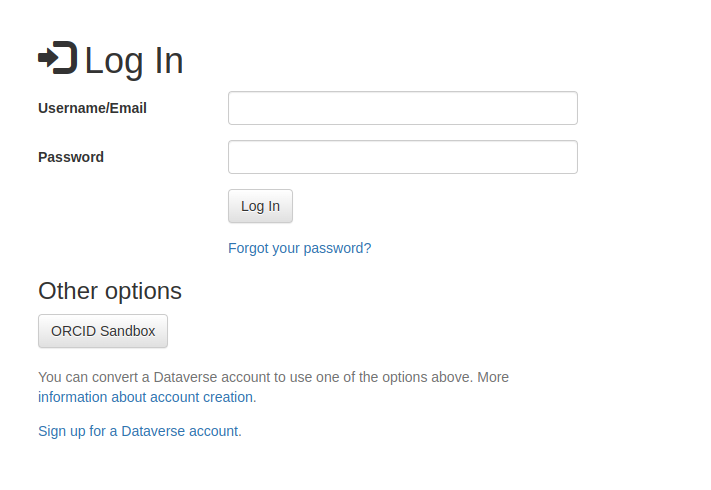Click the Log In page heading
The image size is (711, 490).
(x=133, y=61)
